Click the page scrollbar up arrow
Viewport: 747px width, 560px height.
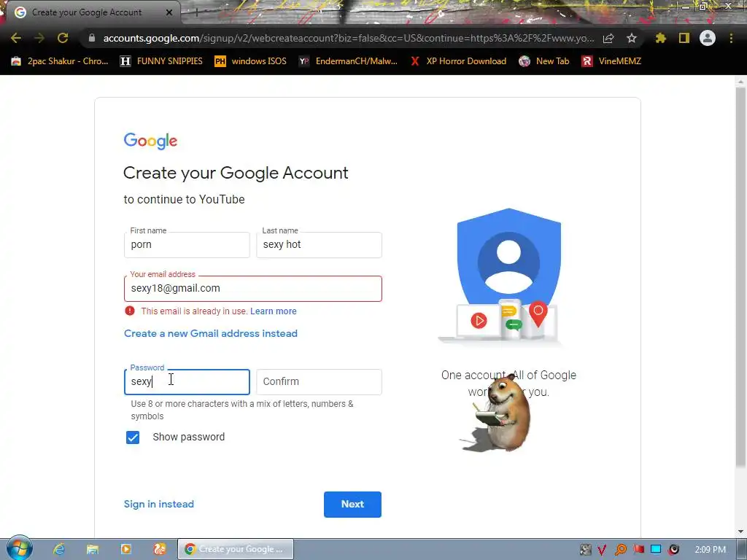coord(740,82)
